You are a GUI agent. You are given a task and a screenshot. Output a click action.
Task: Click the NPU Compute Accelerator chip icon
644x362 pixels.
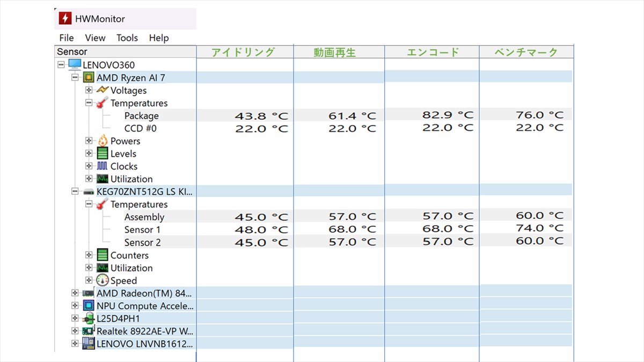(x=88, y=306)
